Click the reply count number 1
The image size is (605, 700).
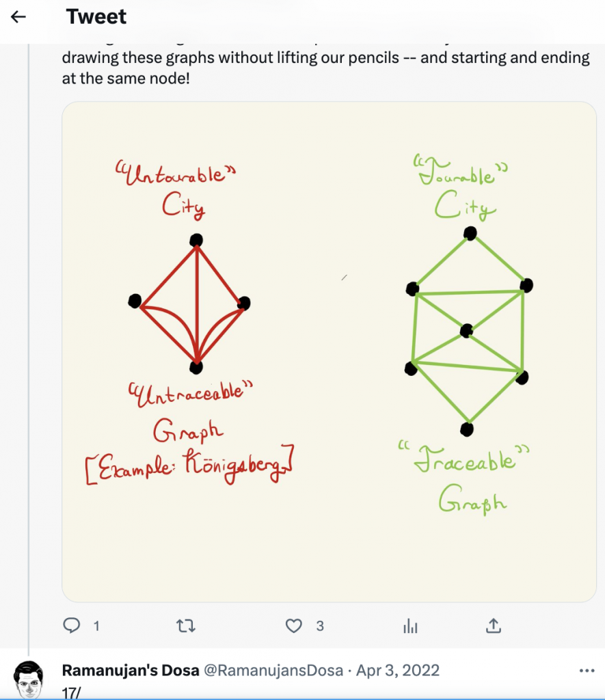point(96,626)
